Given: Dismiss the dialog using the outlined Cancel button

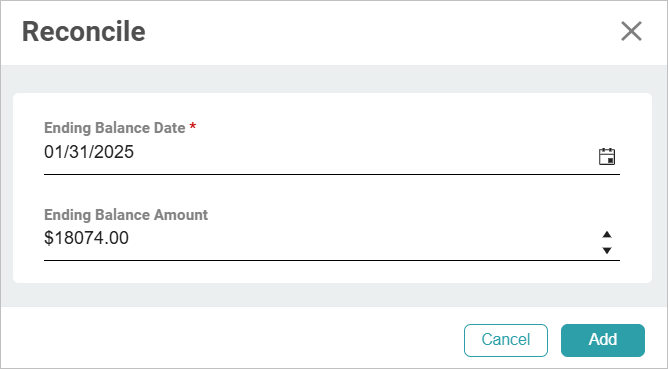Looking at the screenshot, I should coord(506,340).
